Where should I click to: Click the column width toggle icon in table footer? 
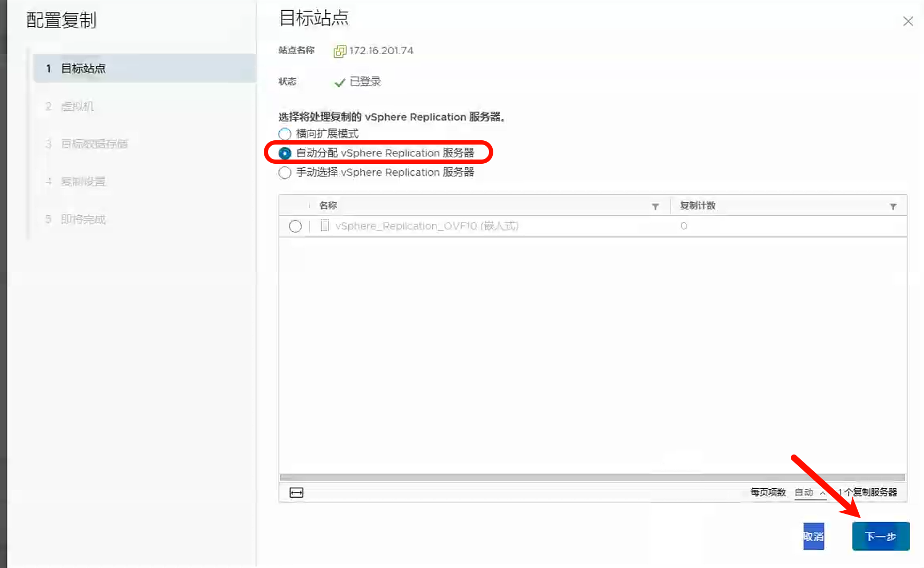pos(296,493)
